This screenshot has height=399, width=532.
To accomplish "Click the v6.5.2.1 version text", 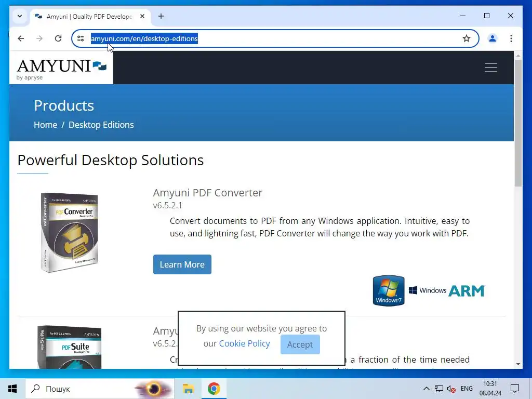I will 168,206.
